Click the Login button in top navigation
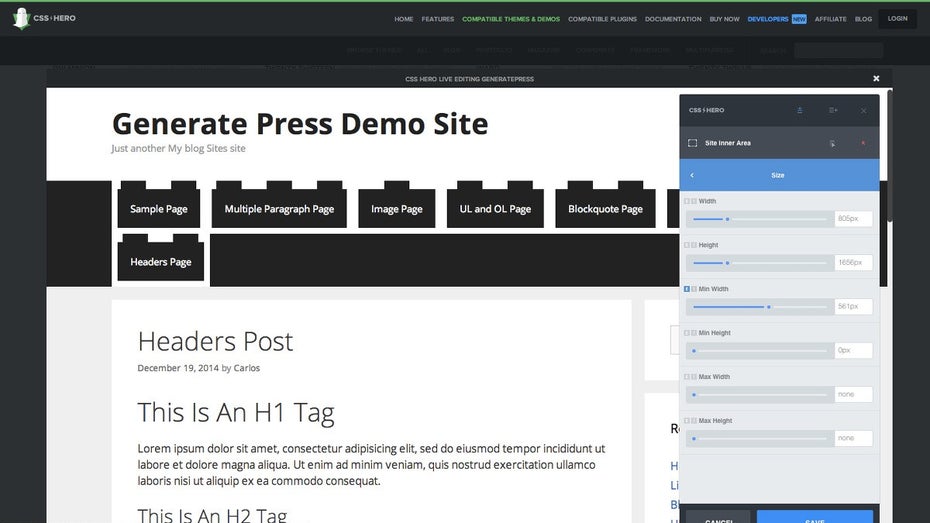The width and height of the screenshot is (930, 523). pos(897,18)
